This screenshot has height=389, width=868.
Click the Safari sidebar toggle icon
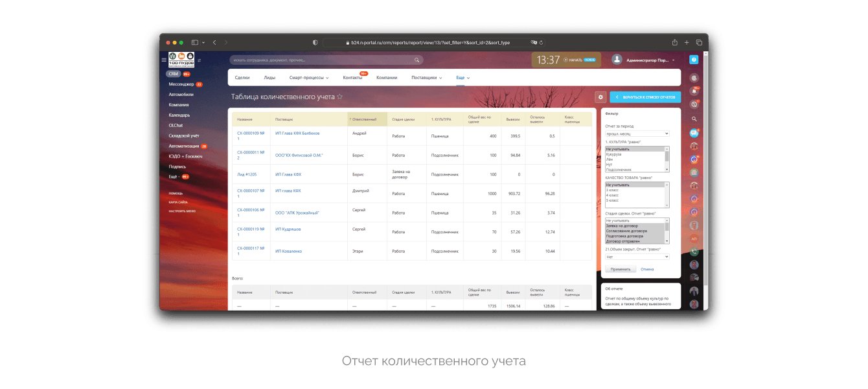coord(194,42)
